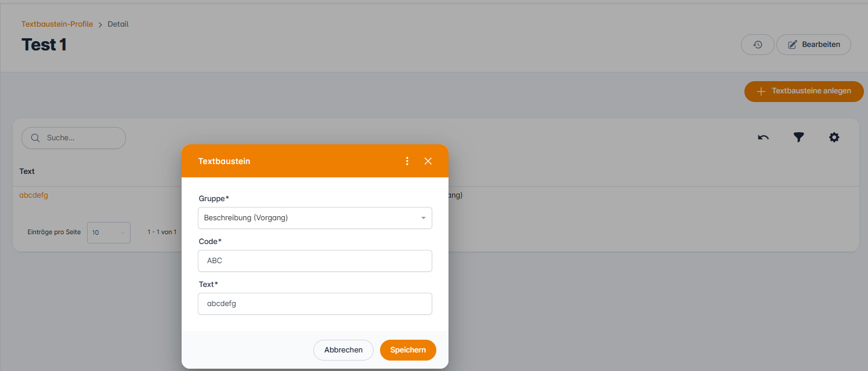Sort by the Text column header
Viewport: 868px width, 371px height.
[27, 171]
